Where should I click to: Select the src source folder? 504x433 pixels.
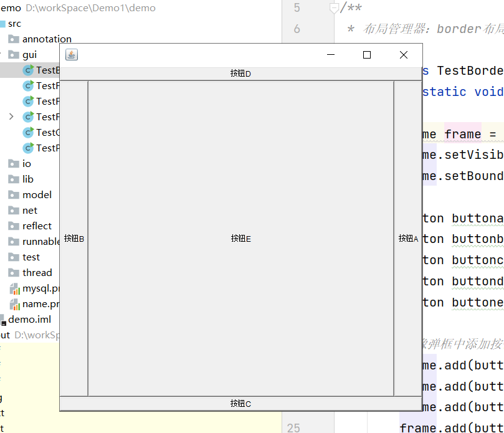tap(14, 24)
